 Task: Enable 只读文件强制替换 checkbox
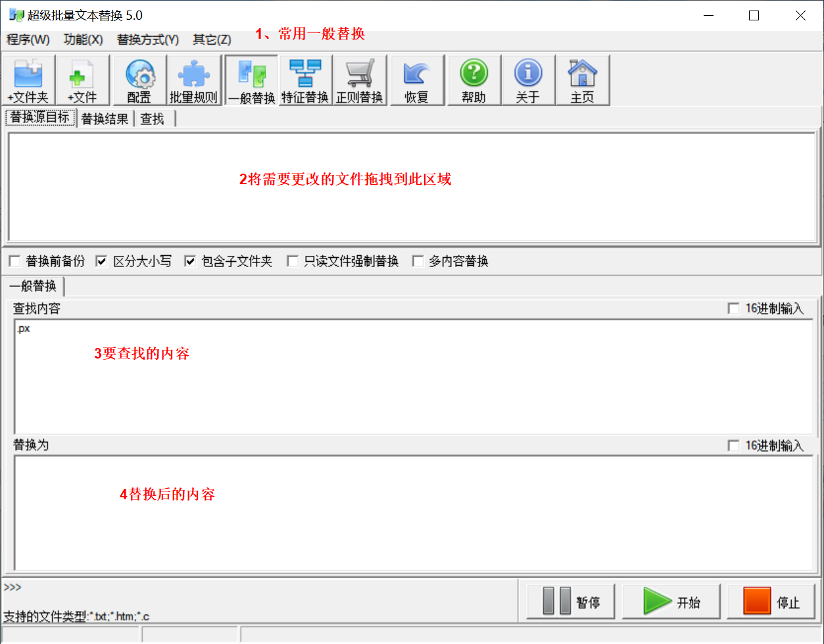(x=293, y=262)
